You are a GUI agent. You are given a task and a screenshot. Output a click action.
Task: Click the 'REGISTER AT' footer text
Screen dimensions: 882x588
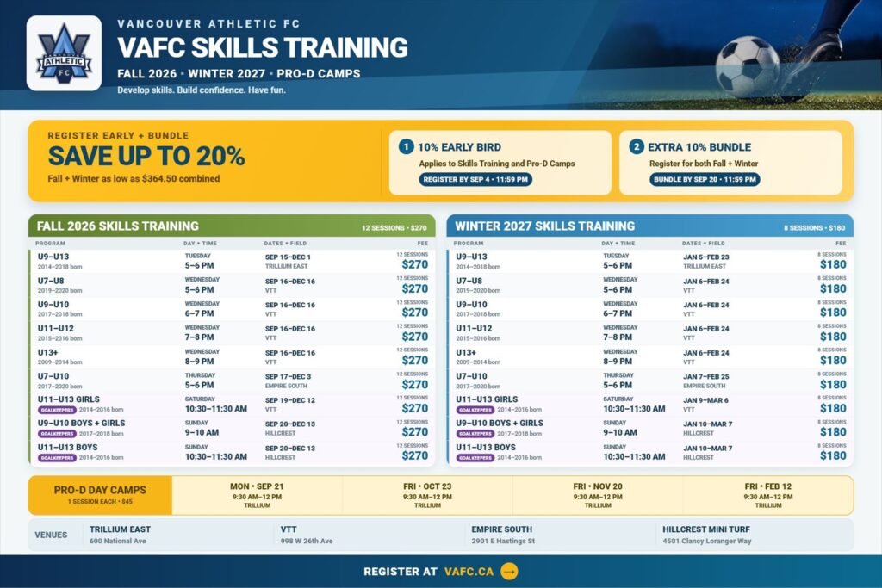tap(400, 572)
